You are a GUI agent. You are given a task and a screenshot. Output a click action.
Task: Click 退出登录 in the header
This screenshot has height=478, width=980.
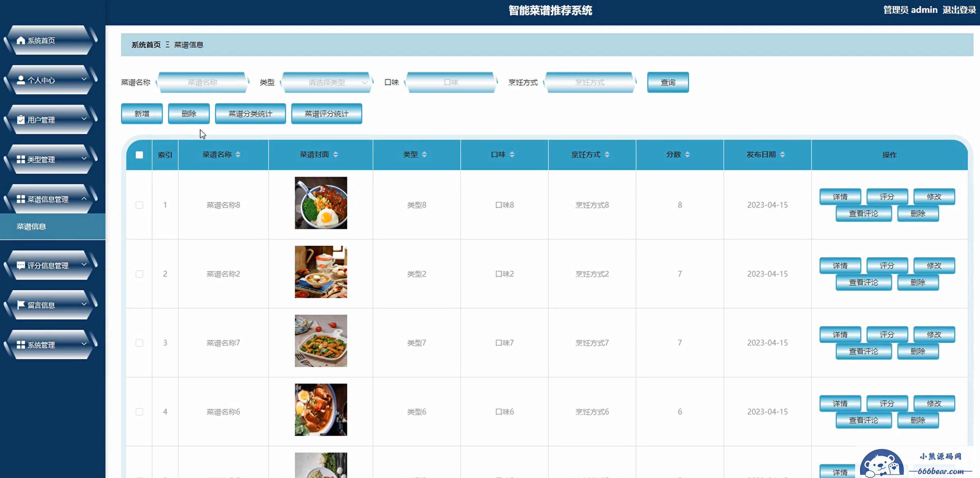coord(959,10)
